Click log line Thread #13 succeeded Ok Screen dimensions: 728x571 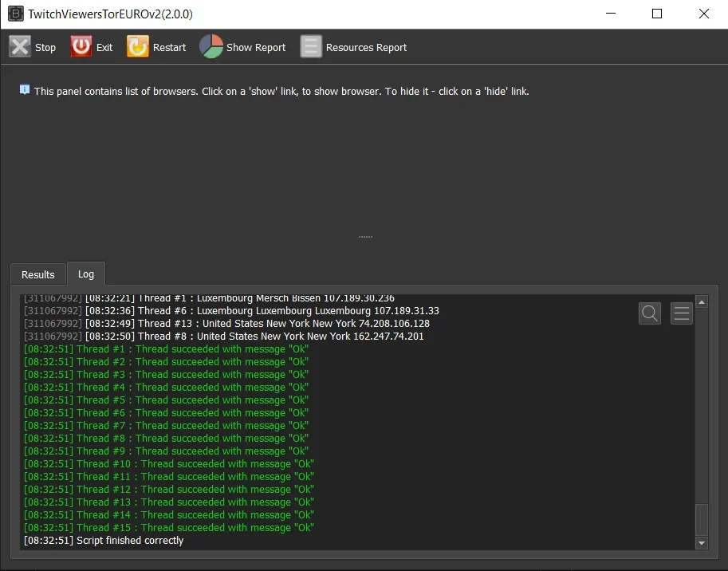coord(168,502)
